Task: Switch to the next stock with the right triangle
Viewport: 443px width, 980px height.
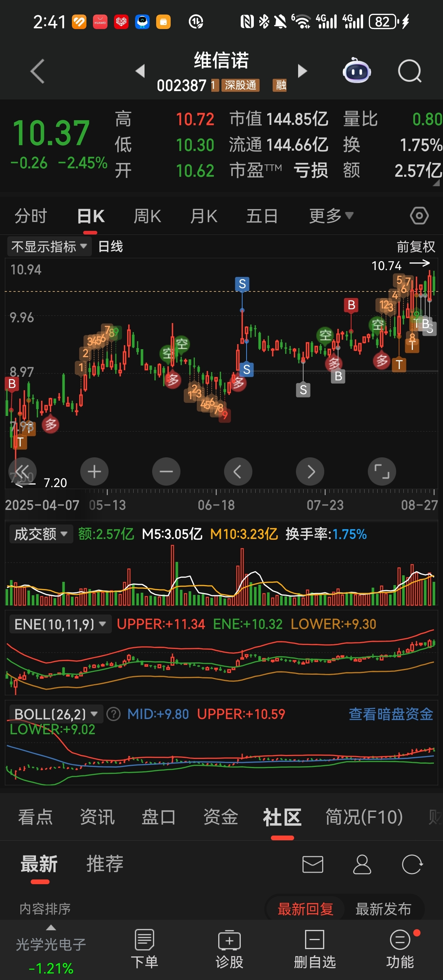Action: pyautogui.click(x=302, y=71)
